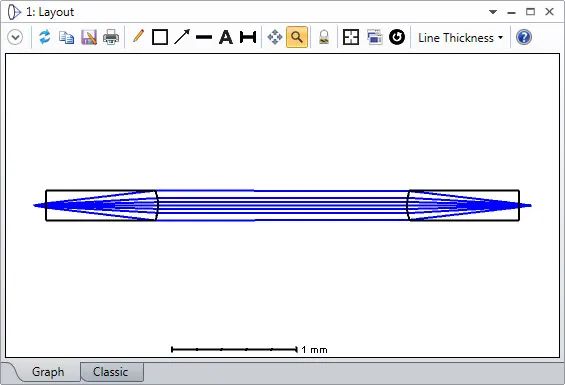The image size is (565, 385).
Task: Toggle the window lock icon
Action: pyautogui.click(x=324, y=37)
